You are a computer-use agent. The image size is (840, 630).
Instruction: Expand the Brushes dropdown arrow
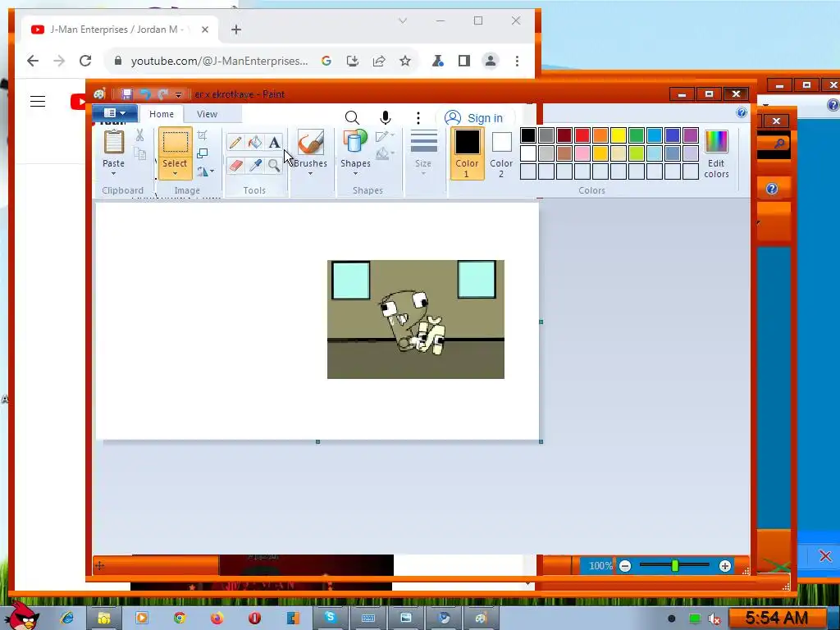pos(310,174)
